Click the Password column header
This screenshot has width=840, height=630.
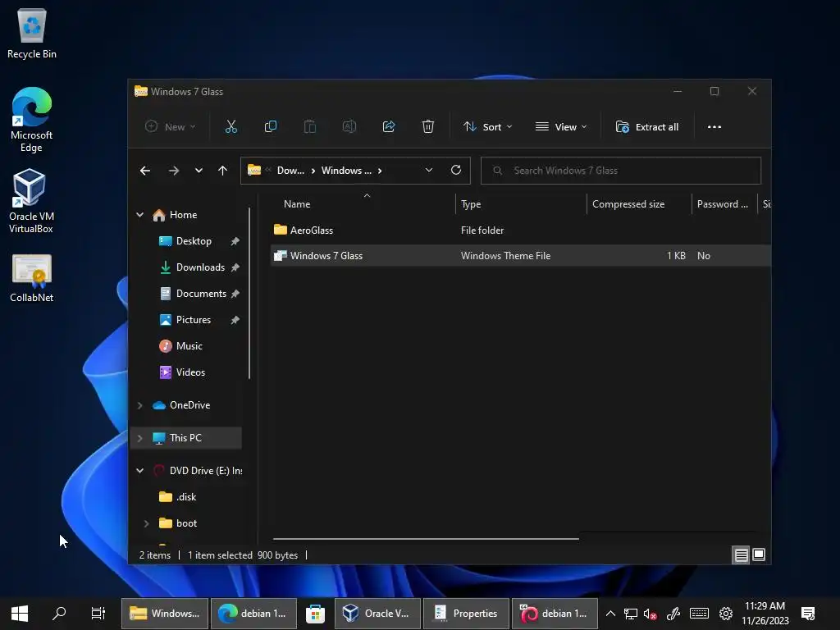click(724, 204)
